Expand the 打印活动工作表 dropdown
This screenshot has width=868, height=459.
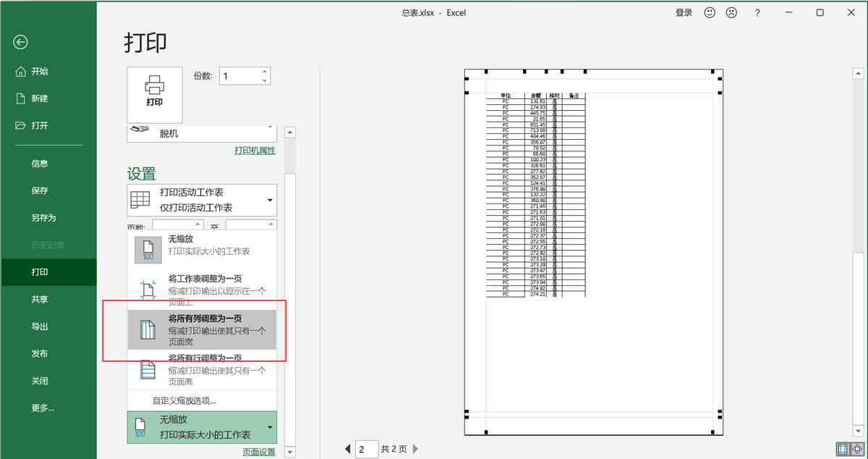(202, 200)
